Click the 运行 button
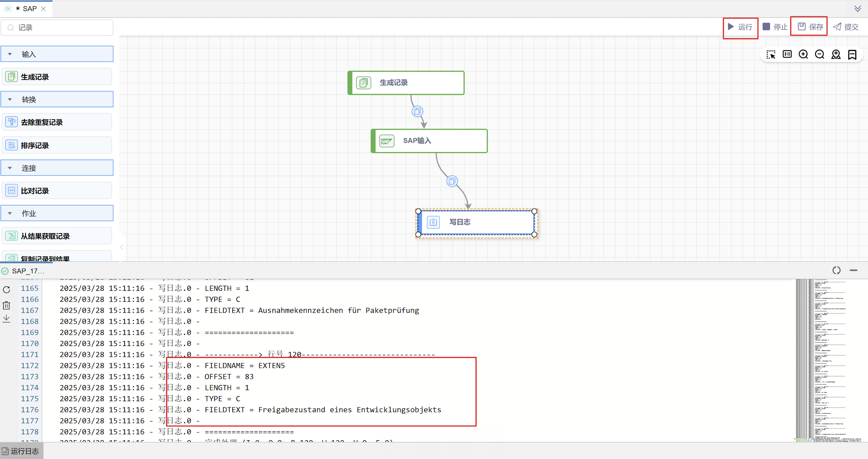 [740, 27]
